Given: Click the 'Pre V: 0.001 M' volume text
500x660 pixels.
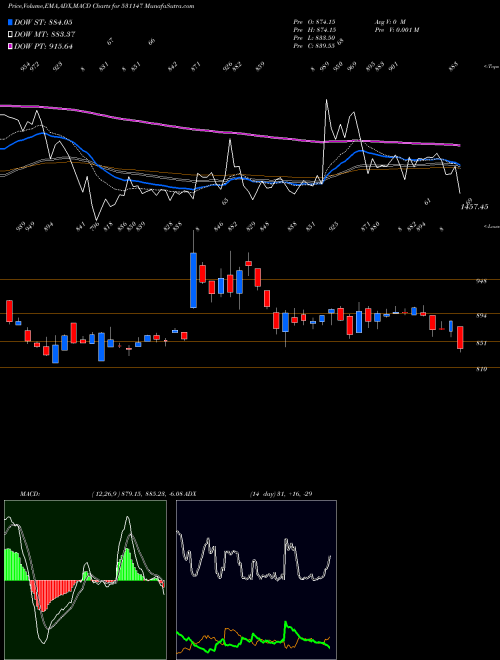Looking at the screenshot, I should (x=396, y=29).
